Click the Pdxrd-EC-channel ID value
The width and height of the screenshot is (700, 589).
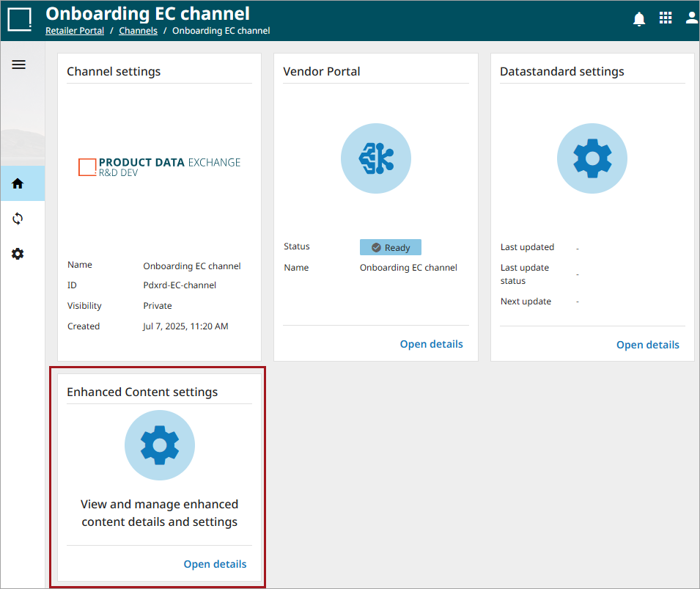point(180,285)
